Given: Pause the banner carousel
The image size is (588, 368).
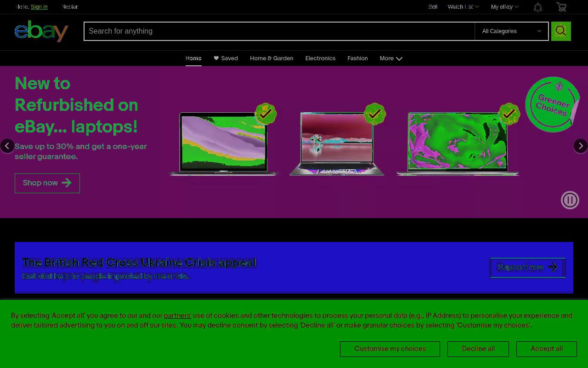Looking at the screenshot, I should tap(570, 200).
